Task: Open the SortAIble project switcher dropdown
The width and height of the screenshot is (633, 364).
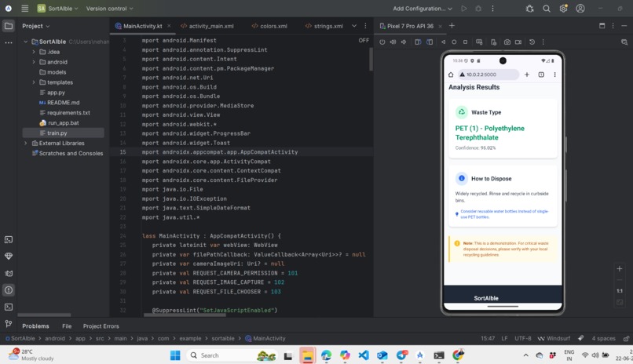Action: click(58, 8)
